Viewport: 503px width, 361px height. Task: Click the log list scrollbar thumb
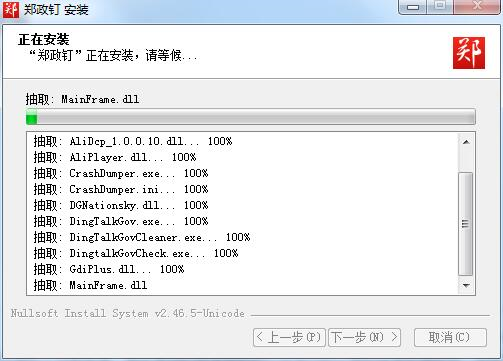pos(466,224)
